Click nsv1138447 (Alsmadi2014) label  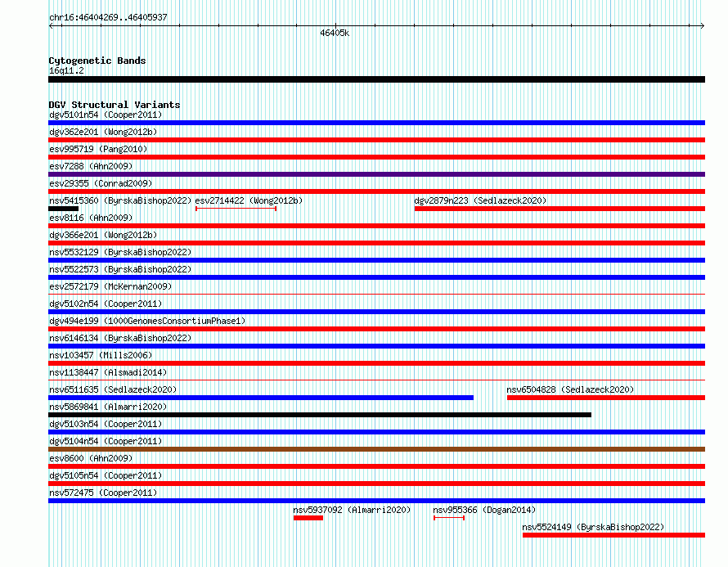click(108, 372)
